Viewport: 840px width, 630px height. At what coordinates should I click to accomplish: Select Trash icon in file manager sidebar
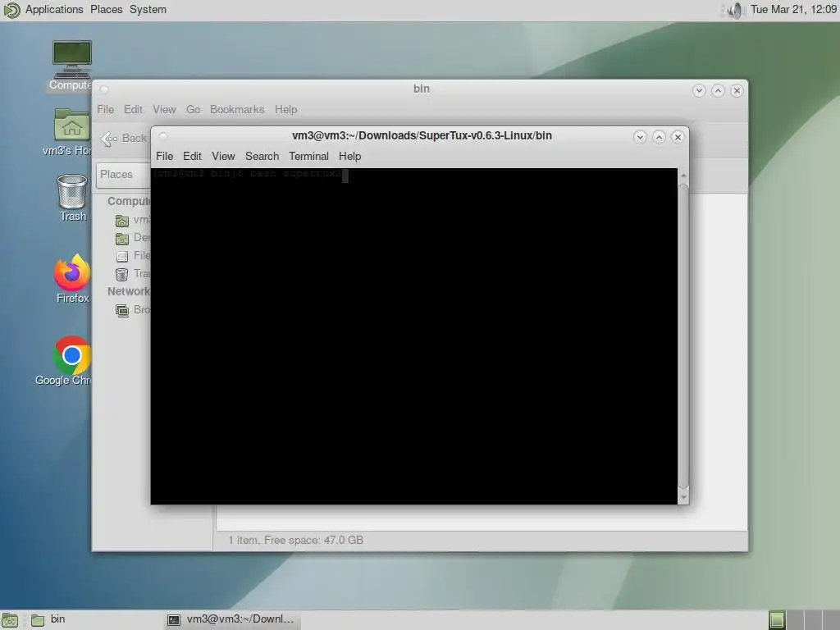tap(122, 274)
